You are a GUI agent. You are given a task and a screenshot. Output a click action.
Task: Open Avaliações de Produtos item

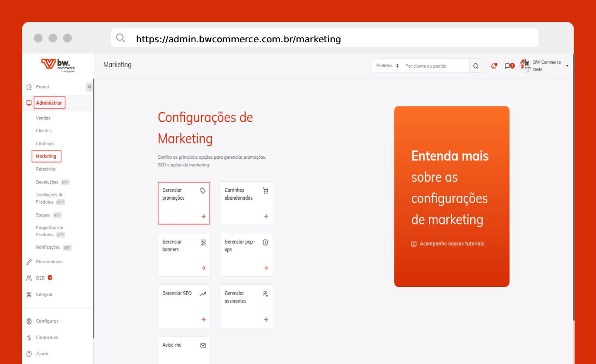[x=50, y=198]
